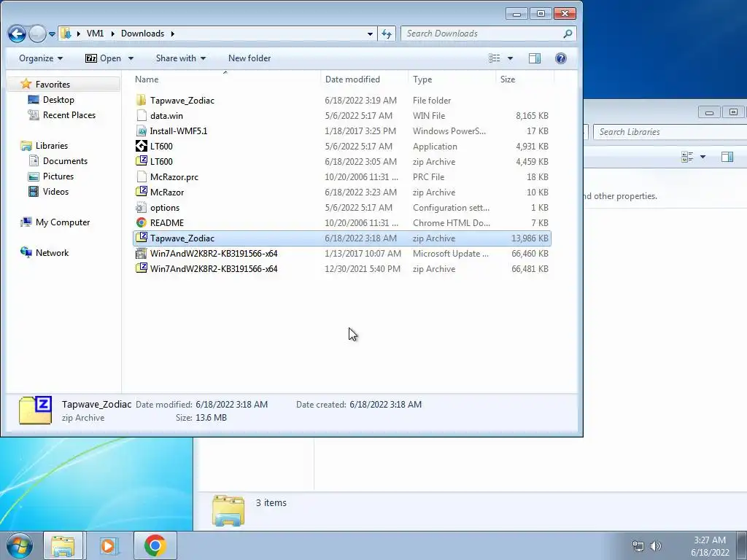Select the Install-WMF5.1 PowerShell script icon
This screenshot has width=747, height=560.
tap(141, 131)
